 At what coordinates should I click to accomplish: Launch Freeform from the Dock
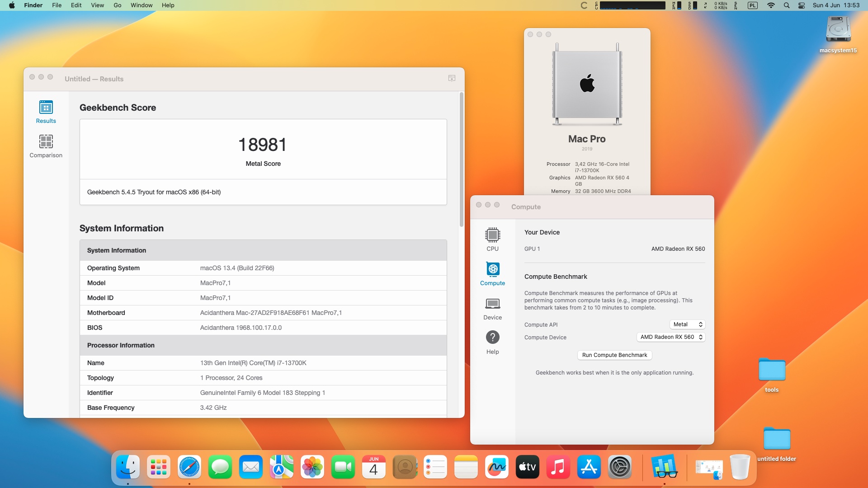coord(496,467)
